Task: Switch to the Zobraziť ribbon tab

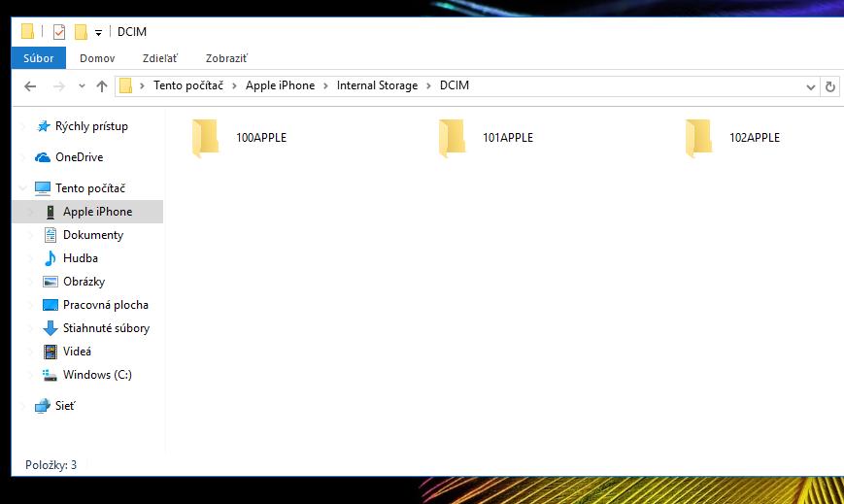Action: point(227,58)
